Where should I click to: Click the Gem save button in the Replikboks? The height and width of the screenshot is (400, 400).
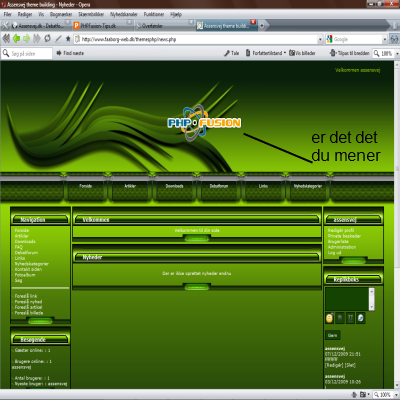coord(333,335)
